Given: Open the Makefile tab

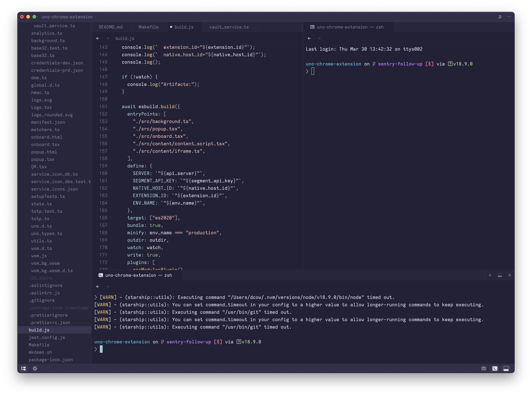Looking at the screenshot, I should (x=148, y=27).
